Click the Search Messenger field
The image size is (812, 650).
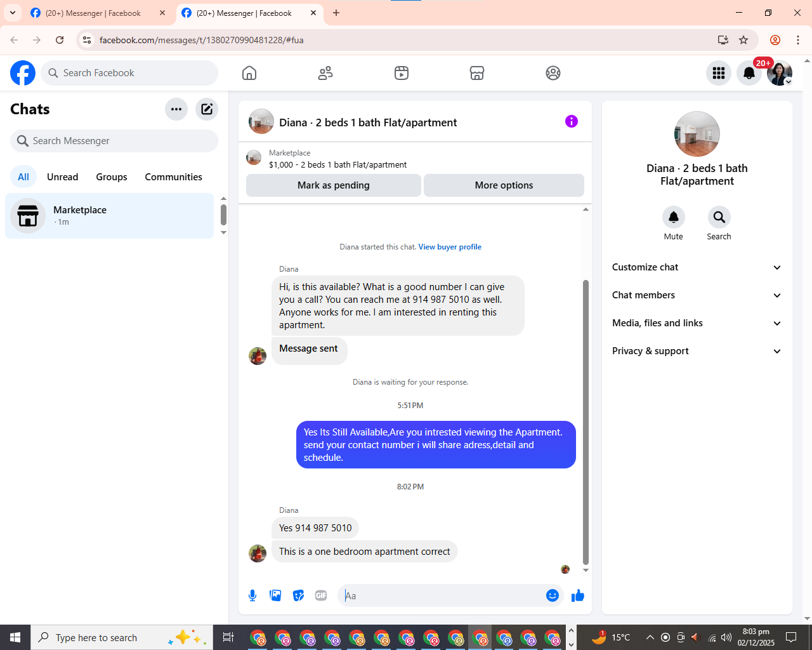coord(114,141)
